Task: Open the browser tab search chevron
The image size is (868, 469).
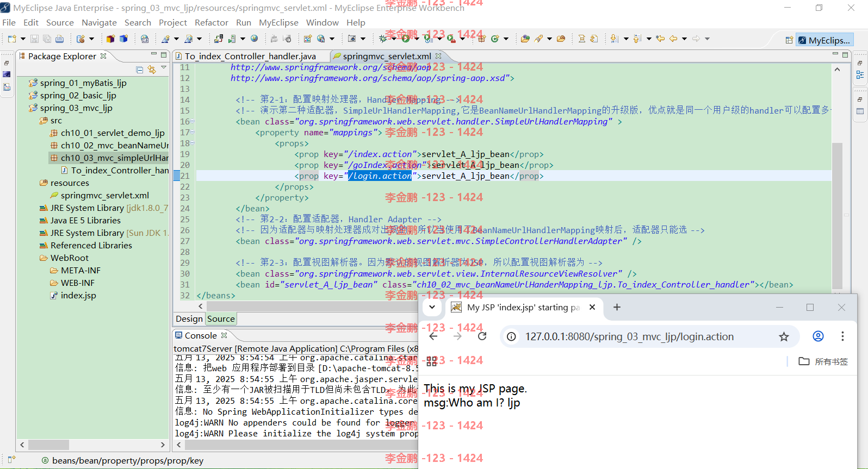Action: pos(432,307)
